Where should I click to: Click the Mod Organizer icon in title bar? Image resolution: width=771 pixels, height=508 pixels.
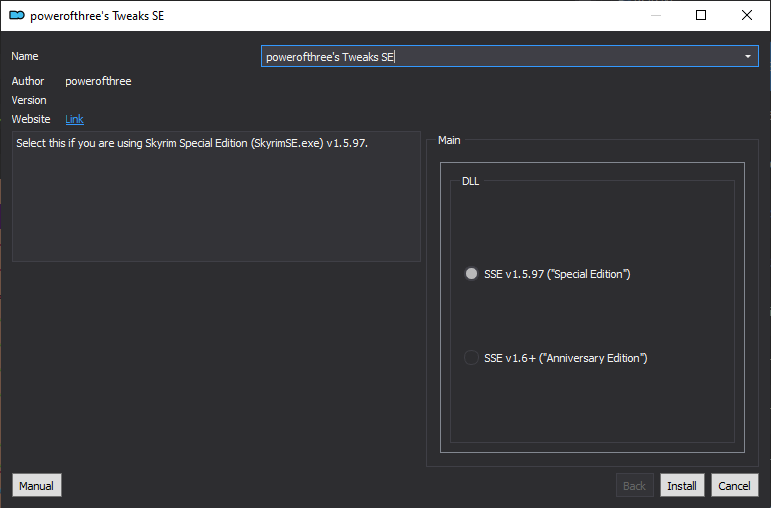16,15
